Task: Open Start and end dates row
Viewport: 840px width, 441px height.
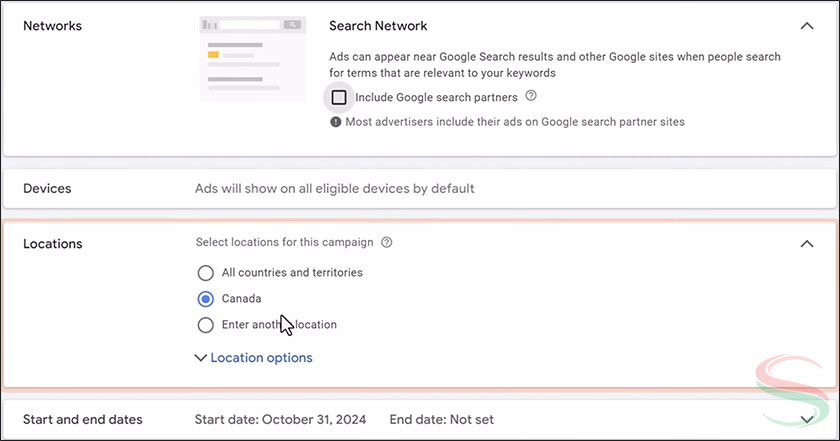Action: (x=83, y=419)
